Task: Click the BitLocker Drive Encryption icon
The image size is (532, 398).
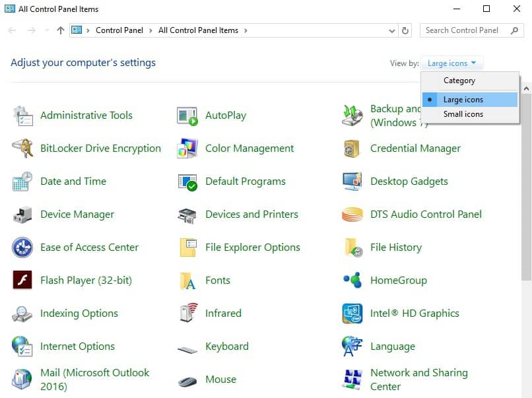Action: [x=22, y=149]
